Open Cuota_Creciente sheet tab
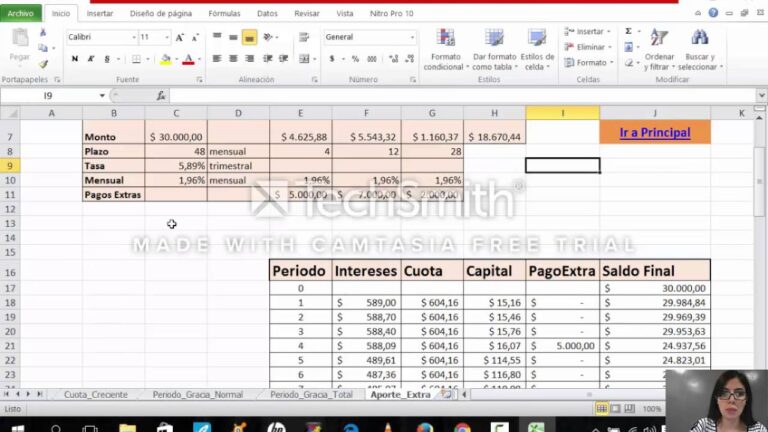Screen dimensions: 768x432 (x=96, y=394)
